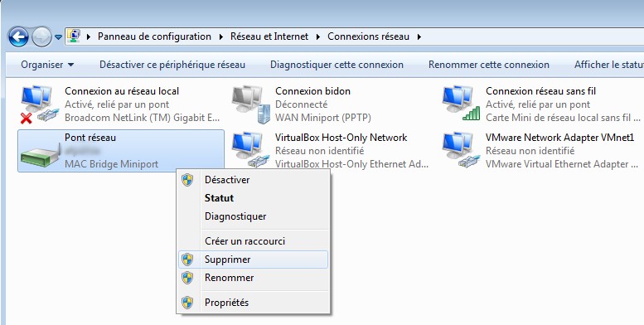Click Carte Mini de réseau local text
Screen dimensions: 644x325
coord(563,118)
